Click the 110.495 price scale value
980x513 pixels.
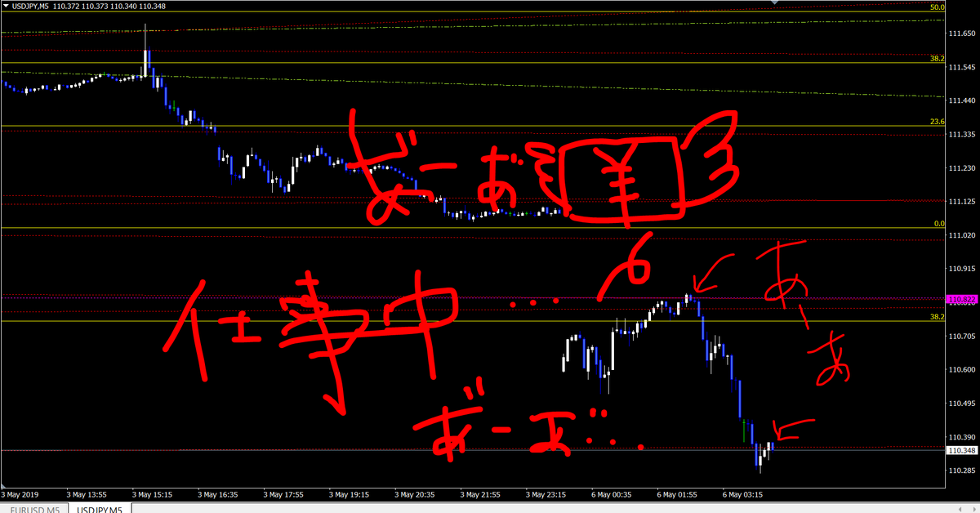click(964, 404)
